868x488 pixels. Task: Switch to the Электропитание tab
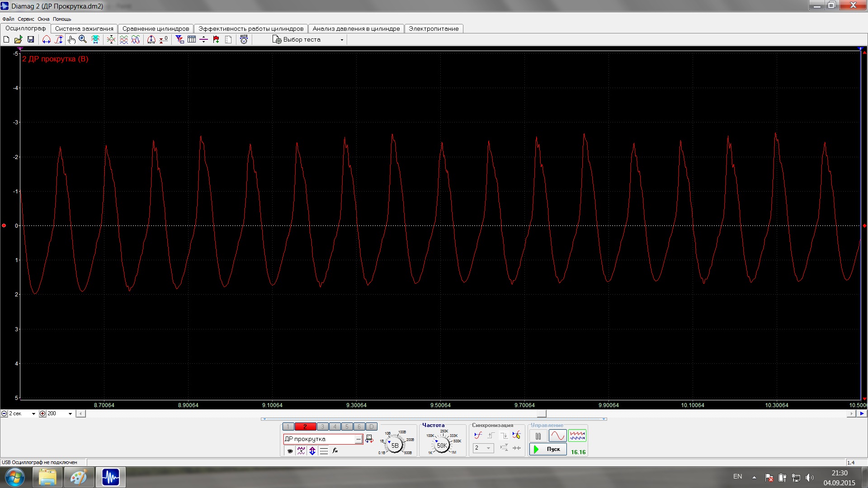(x=434, y=28)
